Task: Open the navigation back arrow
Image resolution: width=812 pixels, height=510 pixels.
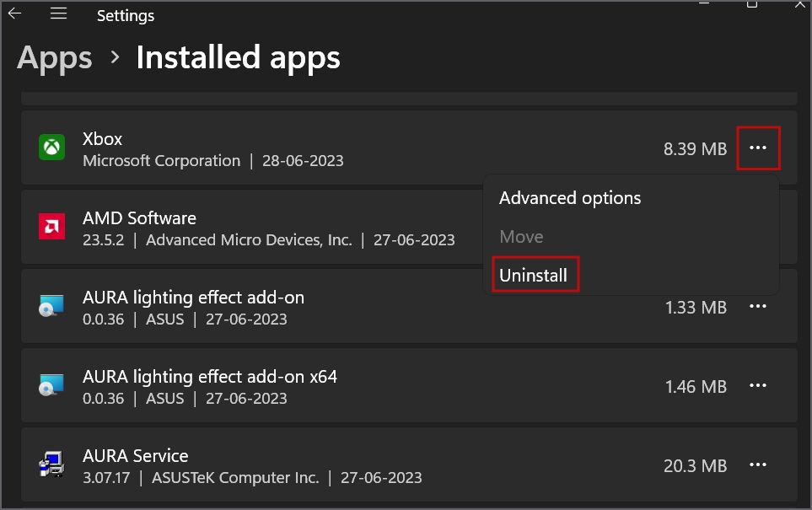Action: tap(13, 13)
